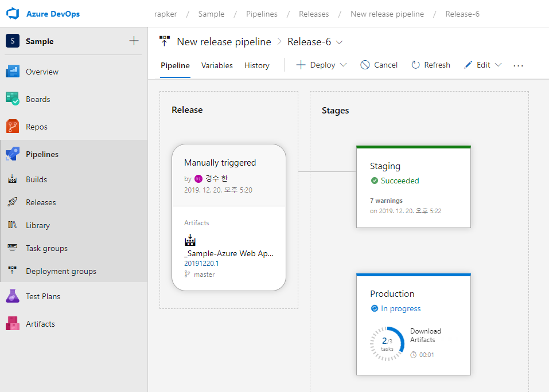Click the 7 warnings text in Staging

386,201
